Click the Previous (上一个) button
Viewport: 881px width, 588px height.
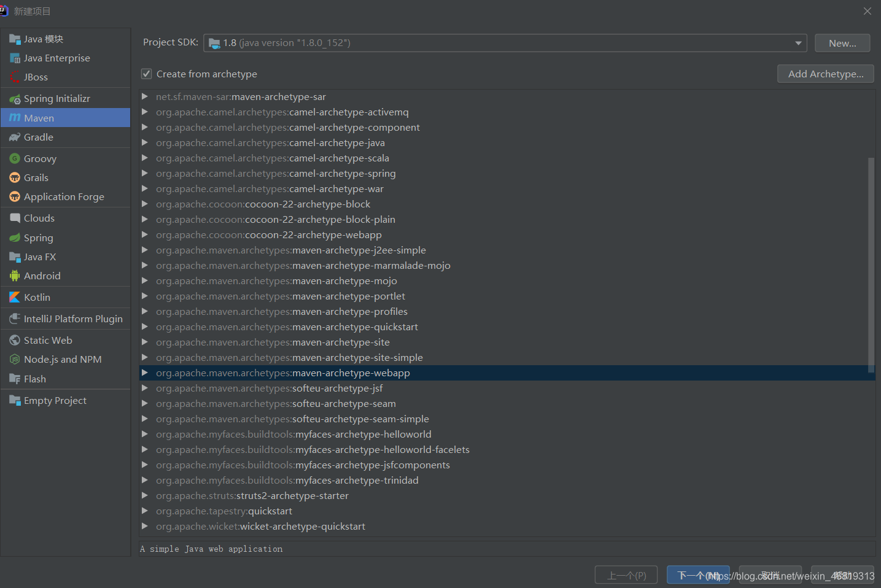tap(626, 575)
